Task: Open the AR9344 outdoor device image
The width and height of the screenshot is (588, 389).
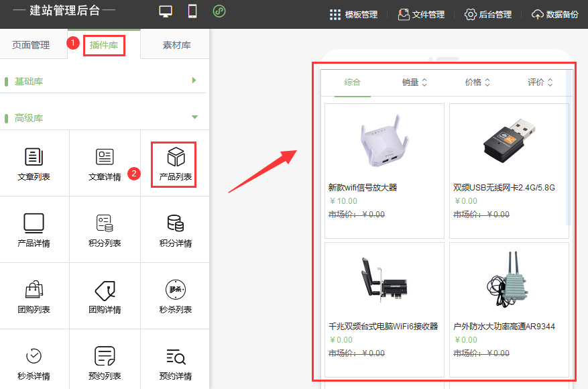Action: coord(508,280)
